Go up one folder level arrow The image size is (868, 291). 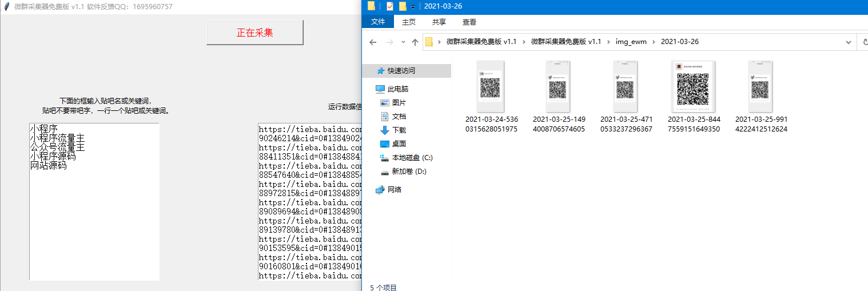(415, 42)
